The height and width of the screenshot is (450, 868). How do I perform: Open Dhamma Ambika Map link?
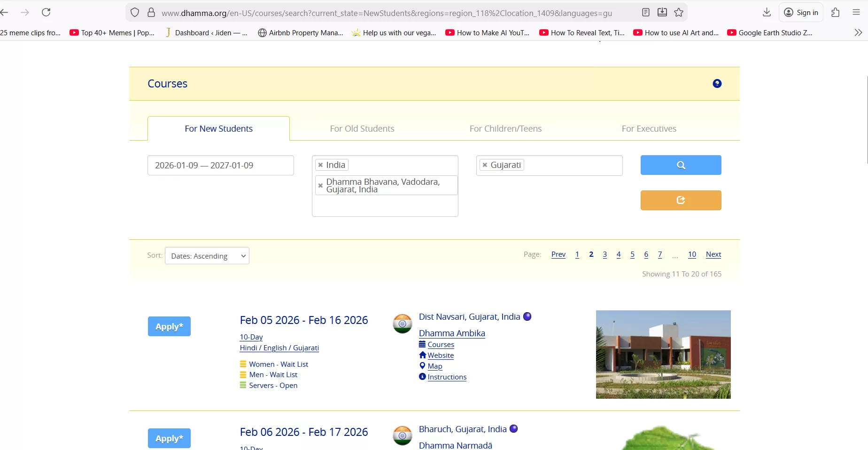434,366
